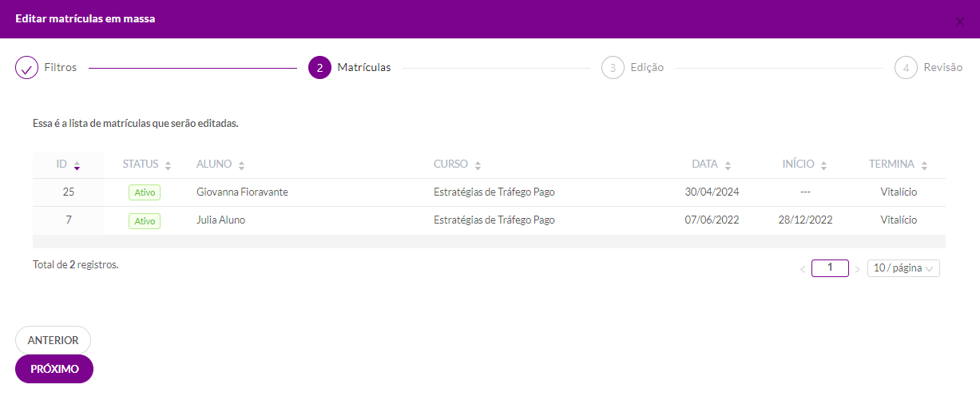Viewport: 980px width, 412px height.
Task: Sort table by INÍCIO column arrows
Action: point(823,165)
